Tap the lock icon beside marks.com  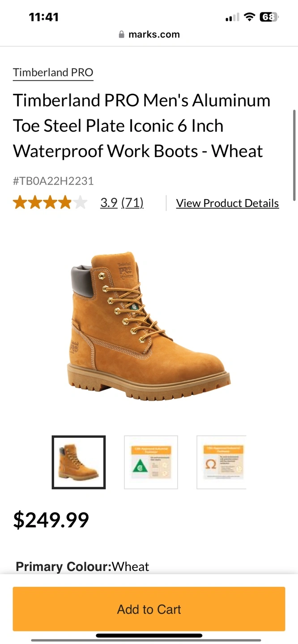pyautogui.click(x=121, y=34)
